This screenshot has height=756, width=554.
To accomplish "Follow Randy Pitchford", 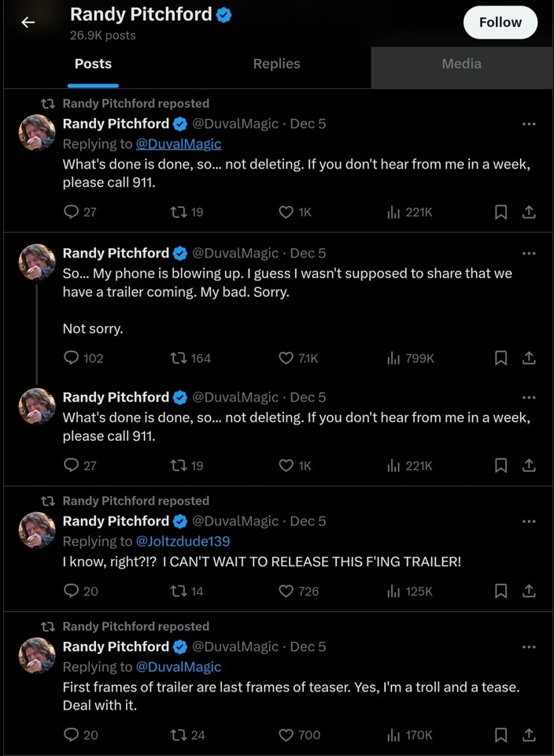I will pyautogui.click(x=500, y=22).
